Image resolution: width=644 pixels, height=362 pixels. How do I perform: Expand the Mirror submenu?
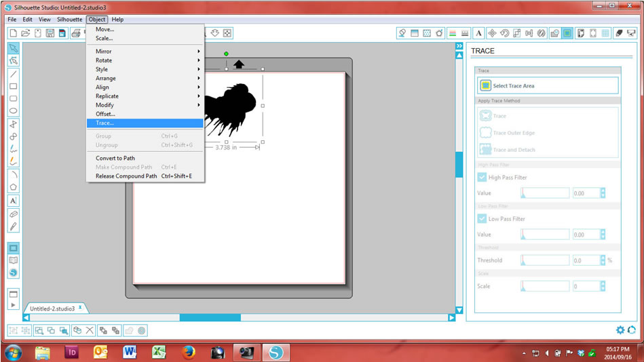click(145, 52)
